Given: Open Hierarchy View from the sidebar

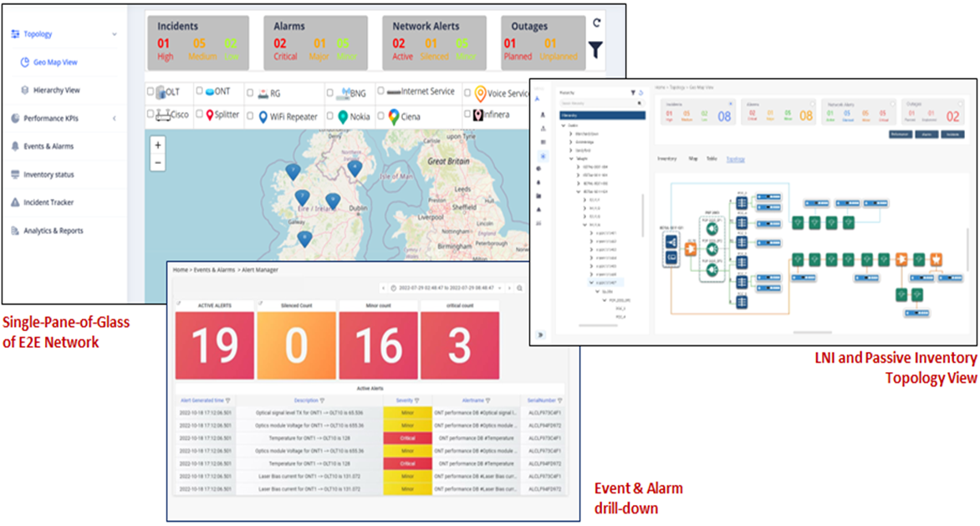Looking at the screenshot, I should coord(56,90).
